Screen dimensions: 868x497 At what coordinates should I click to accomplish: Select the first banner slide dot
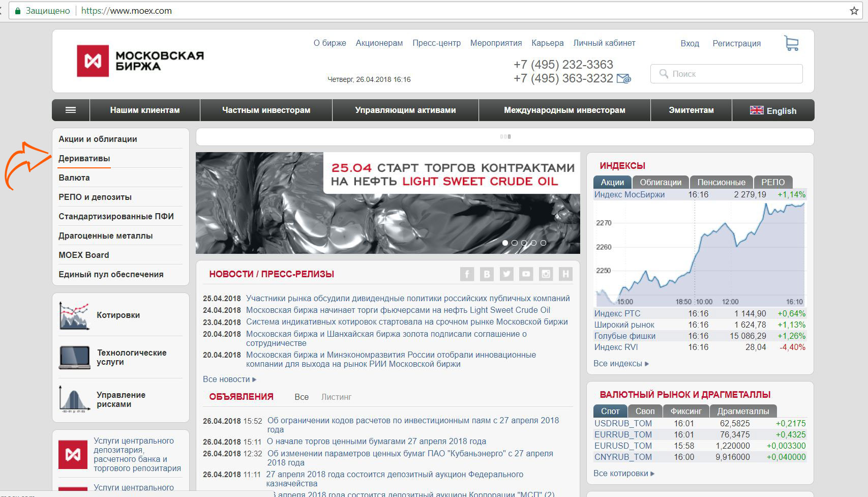(505, 243)
